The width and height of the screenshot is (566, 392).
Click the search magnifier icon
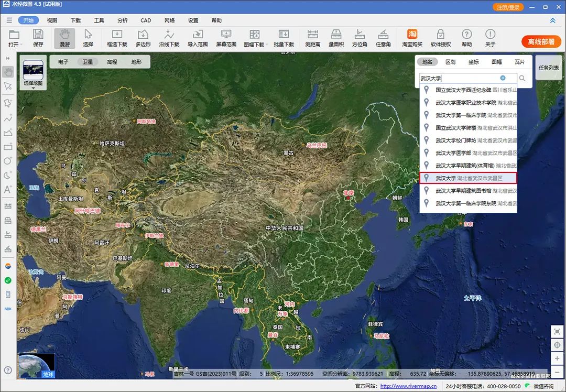pyautogui.click(x=522, y=78)
